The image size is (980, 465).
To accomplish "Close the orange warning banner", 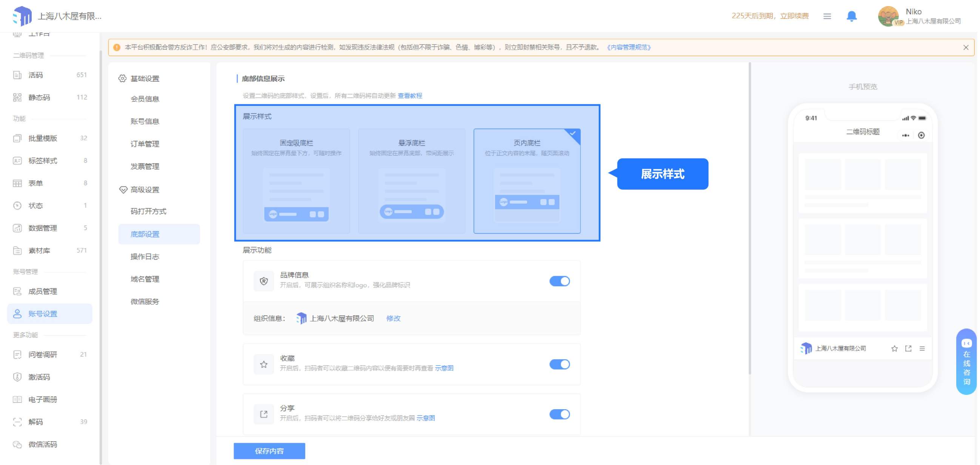I will click(x=966, y=48).
